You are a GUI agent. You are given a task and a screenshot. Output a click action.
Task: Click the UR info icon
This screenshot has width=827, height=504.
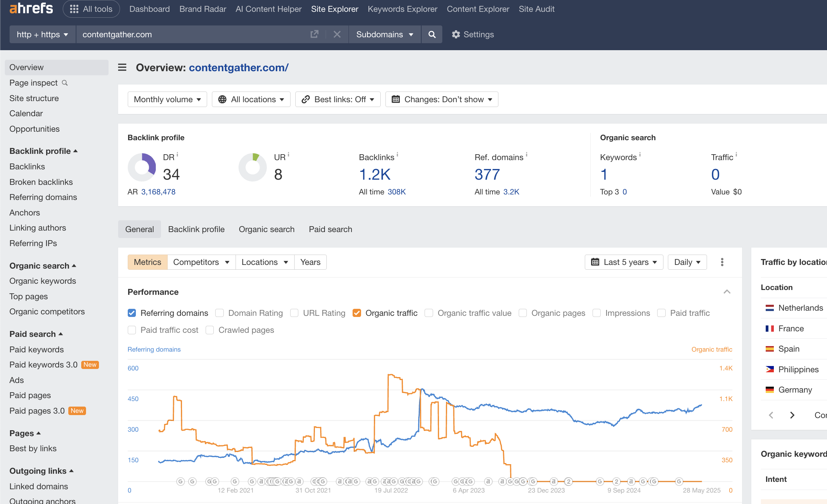(289, 154)
